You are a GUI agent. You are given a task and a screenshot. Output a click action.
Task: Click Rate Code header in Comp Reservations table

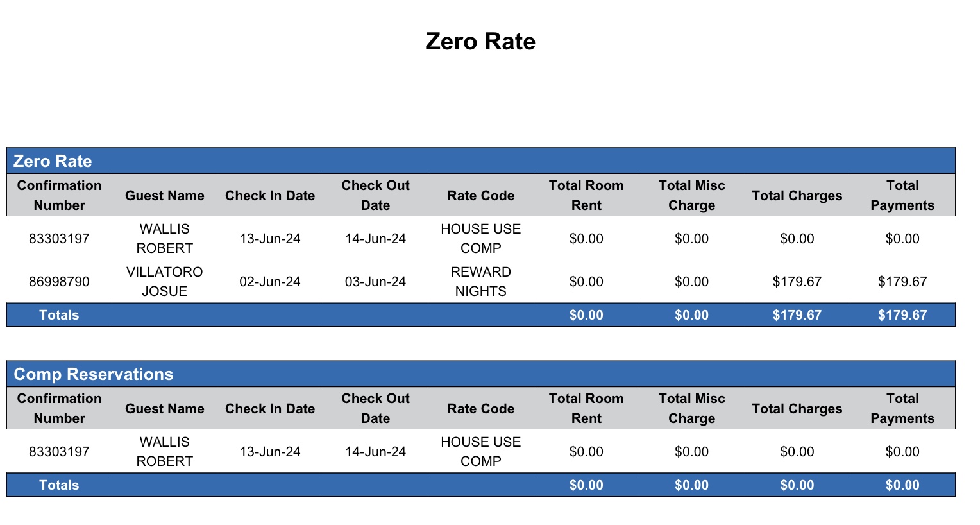point(480,409)
